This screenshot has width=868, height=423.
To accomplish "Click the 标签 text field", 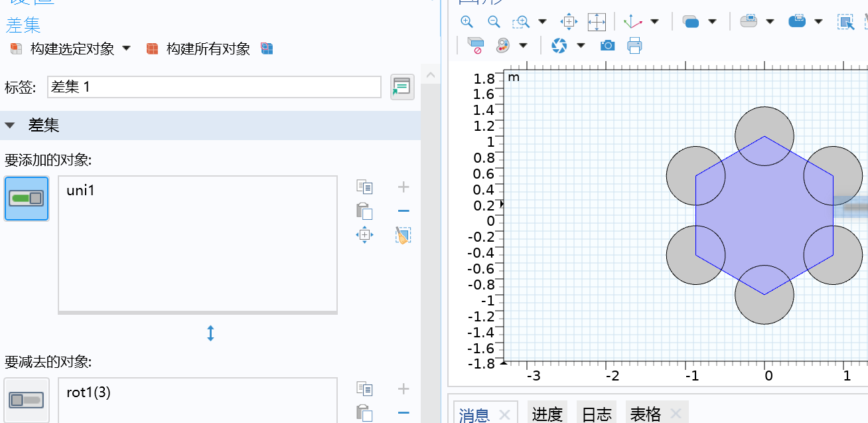I will tap(214, 87).
